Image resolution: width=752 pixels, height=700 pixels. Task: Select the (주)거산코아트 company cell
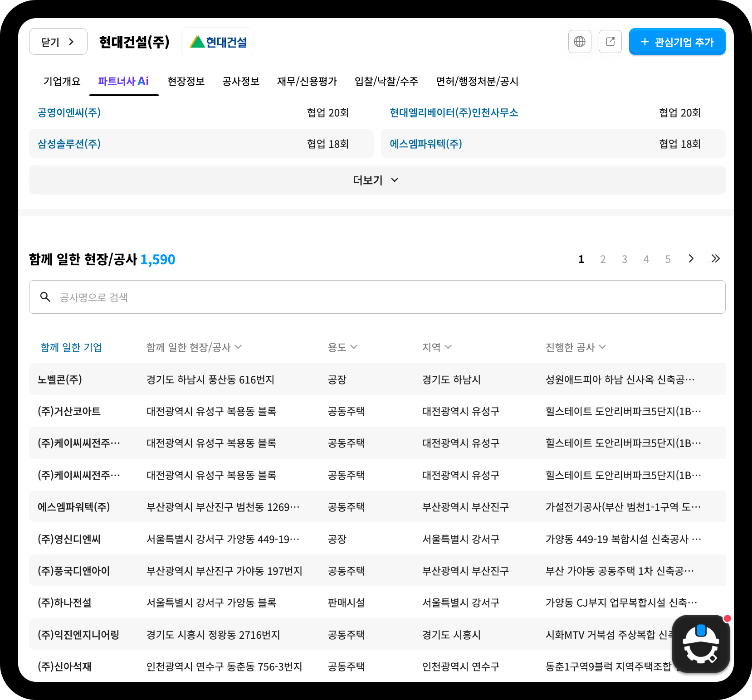click(69, 411)
